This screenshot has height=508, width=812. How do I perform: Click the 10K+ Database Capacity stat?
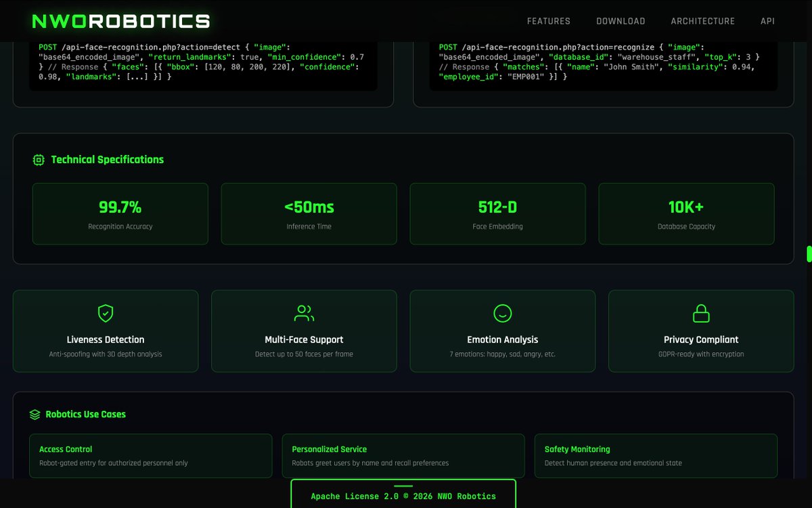pyautogui.click(x=687, y=213)
